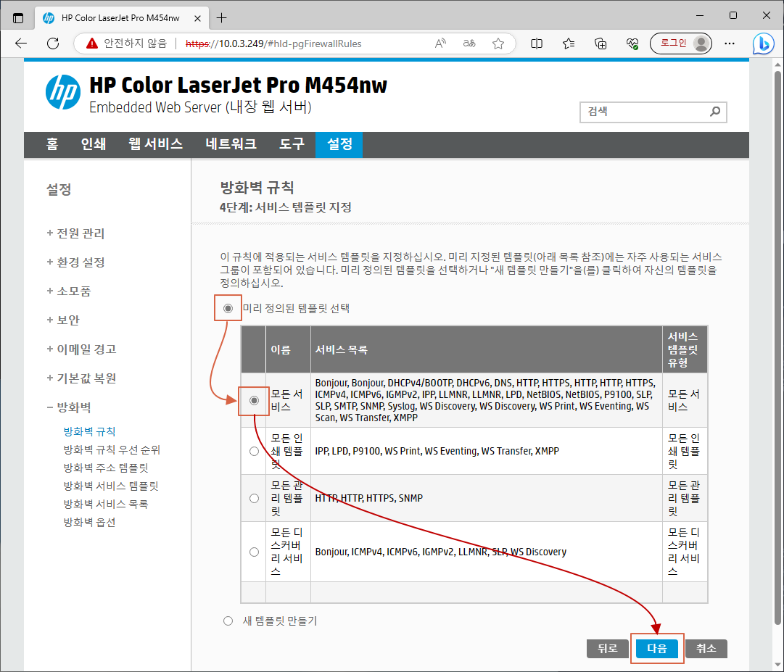Screen dimensions: 784x672
Task: Click the 서비스 템플릿 유형 column header
Action: [x=683, y=349]
